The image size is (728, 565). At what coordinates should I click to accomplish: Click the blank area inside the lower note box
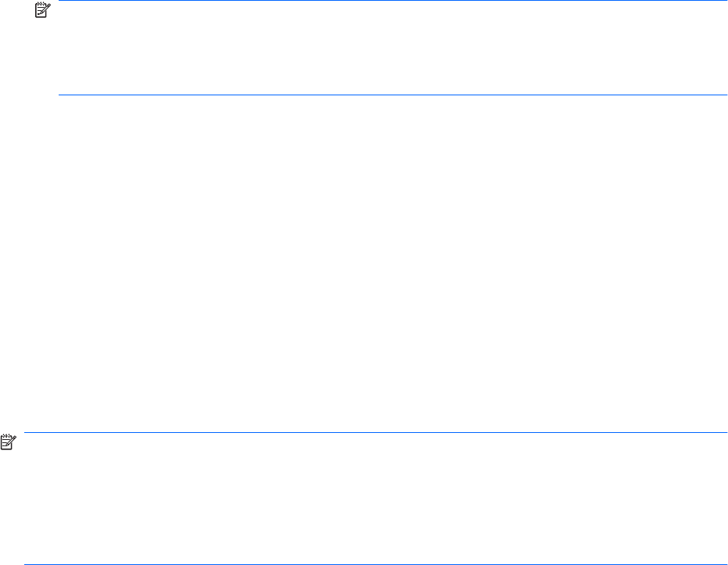[375, 499]
